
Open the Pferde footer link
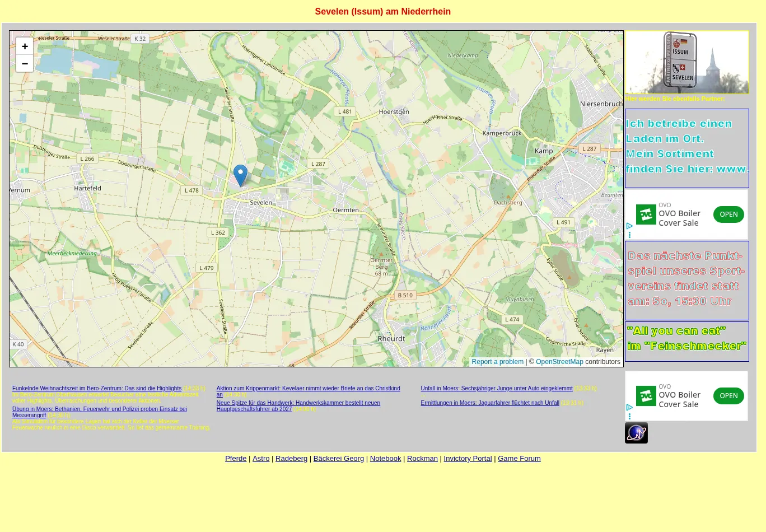coord(236,459)
